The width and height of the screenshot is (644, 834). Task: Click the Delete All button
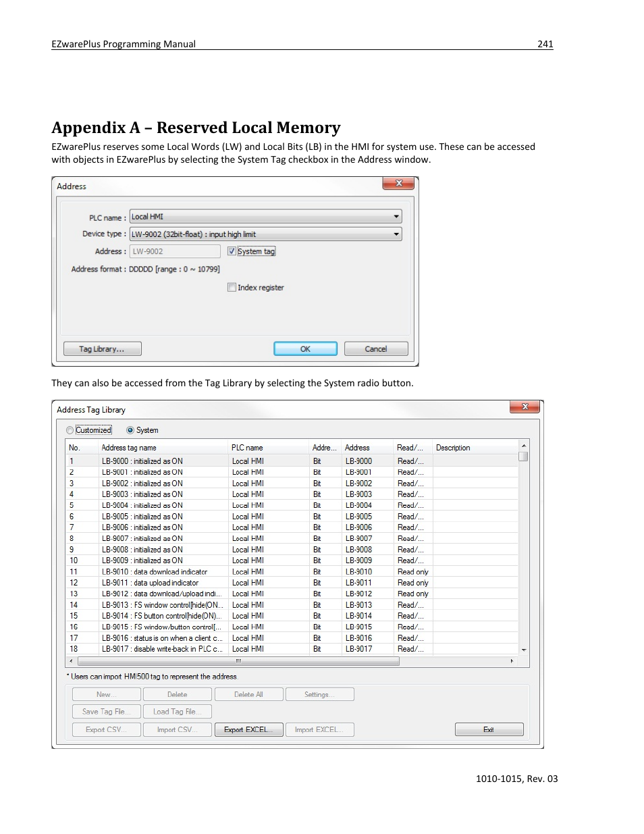248,694
